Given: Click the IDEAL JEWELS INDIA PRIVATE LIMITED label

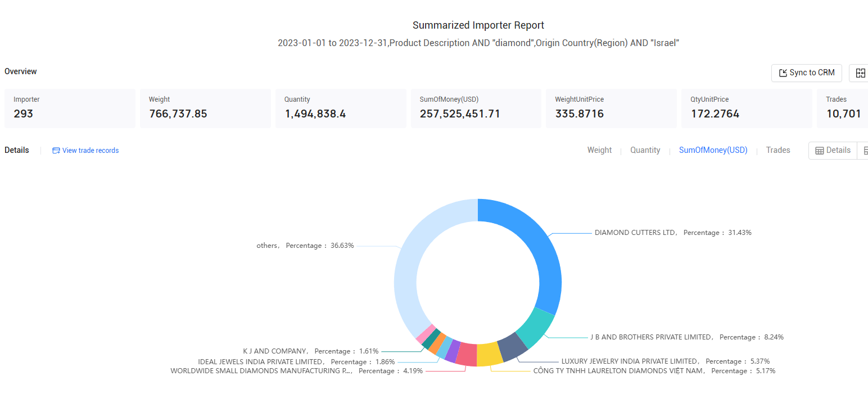Looking at the screenshot, I should point(296,362).
